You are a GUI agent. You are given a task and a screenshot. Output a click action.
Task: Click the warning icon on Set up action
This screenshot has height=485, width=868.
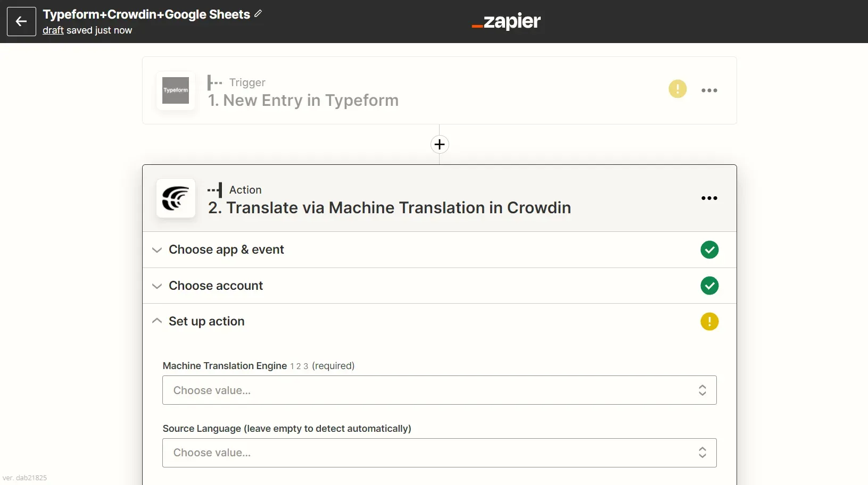click(x=709, y=322)
